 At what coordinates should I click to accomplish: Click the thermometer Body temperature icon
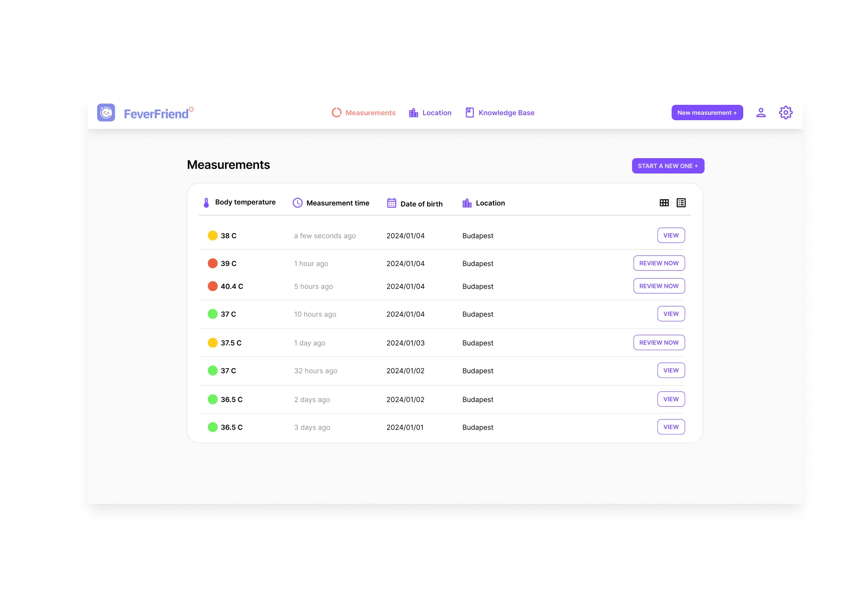point(206,203)
